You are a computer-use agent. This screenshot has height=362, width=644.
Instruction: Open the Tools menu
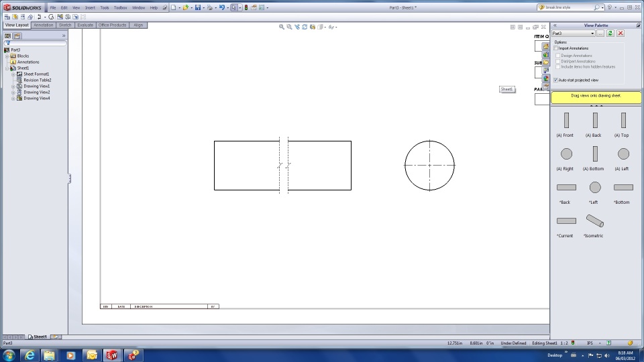[105, 7]
